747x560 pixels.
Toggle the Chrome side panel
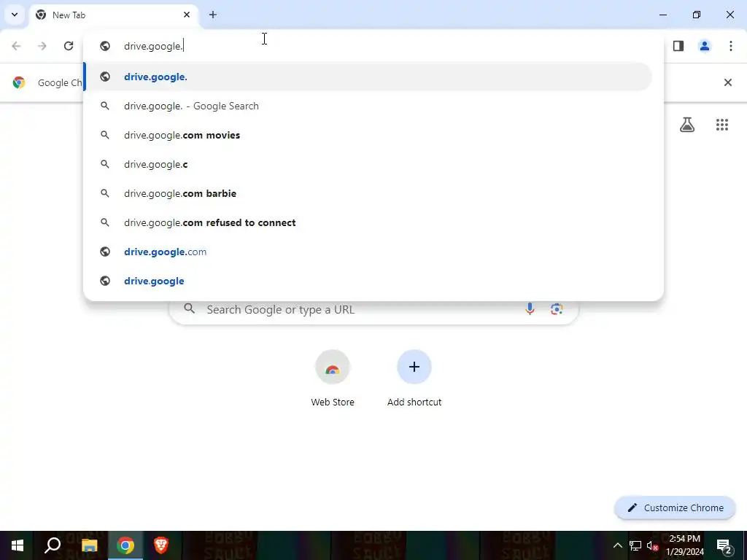point(678,46)
